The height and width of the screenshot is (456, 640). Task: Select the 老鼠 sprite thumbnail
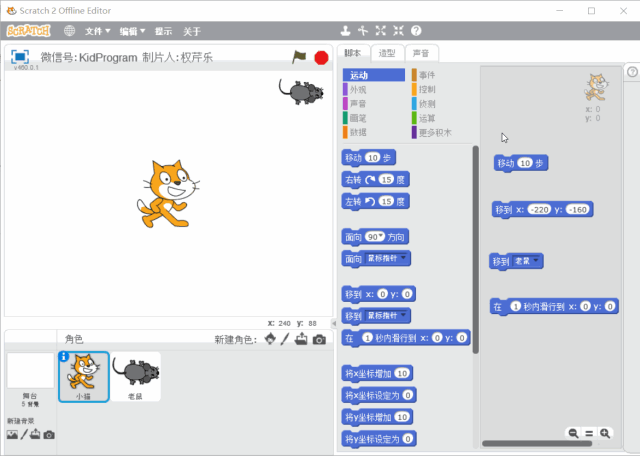pos(136,377)
